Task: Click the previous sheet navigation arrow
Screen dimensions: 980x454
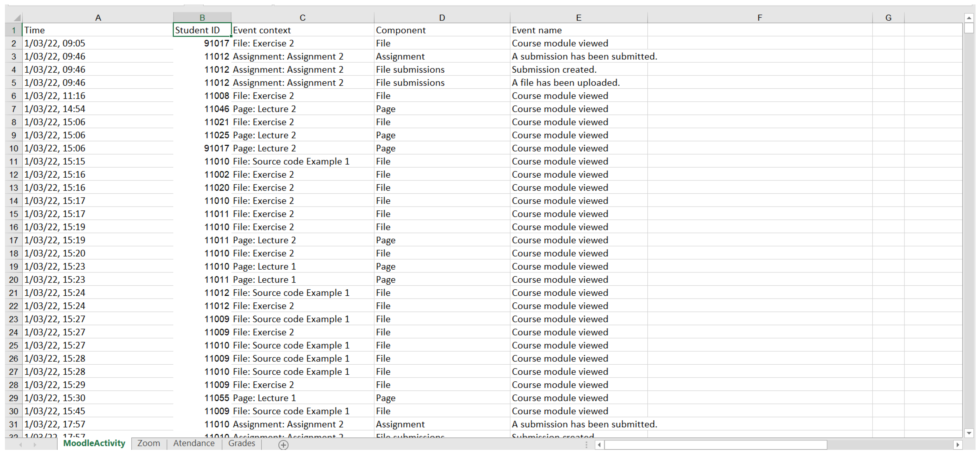Action: pos(21,444)
